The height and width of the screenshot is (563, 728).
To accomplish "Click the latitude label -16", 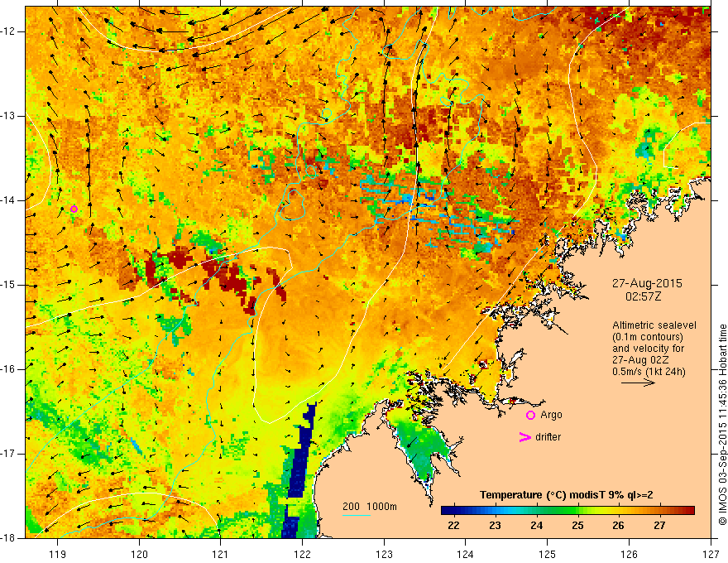I will pyautogui.click(x=9, y=369).
